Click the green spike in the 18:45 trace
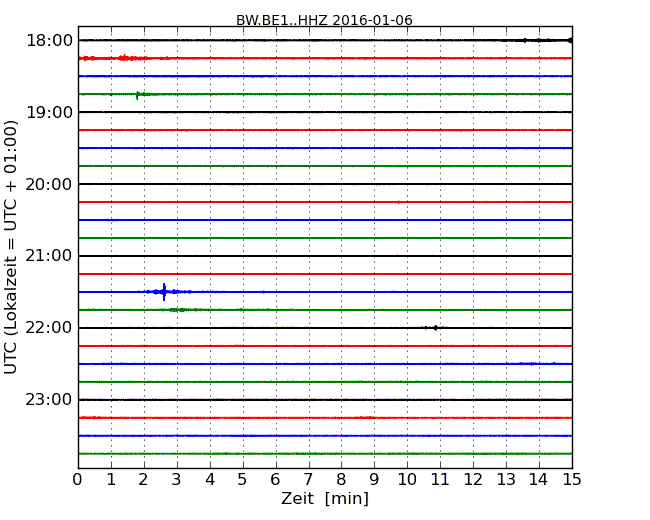The height and width of the screenshot is (520, 650). click(137, 95)
